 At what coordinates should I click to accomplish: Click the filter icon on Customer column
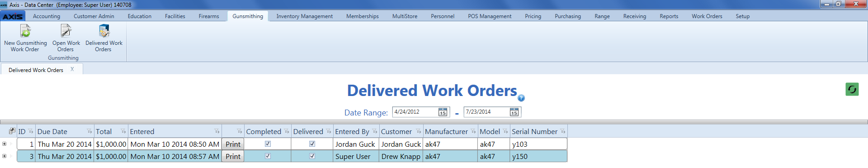click(x=418, y=131)
